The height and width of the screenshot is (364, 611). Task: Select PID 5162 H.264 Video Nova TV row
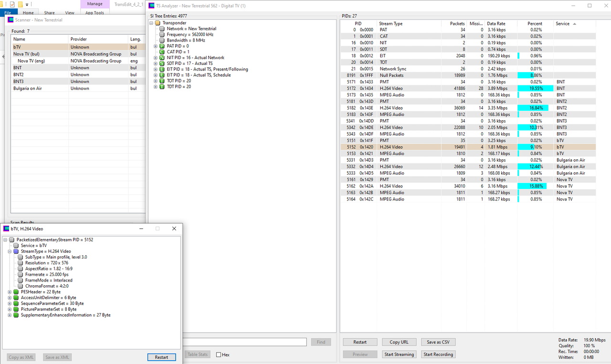[468, 186]
